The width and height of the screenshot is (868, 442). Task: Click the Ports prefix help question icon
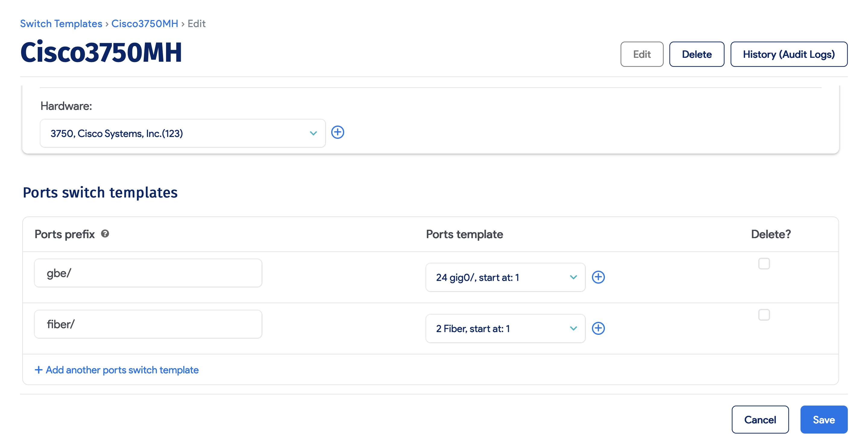tap(105, 234)
